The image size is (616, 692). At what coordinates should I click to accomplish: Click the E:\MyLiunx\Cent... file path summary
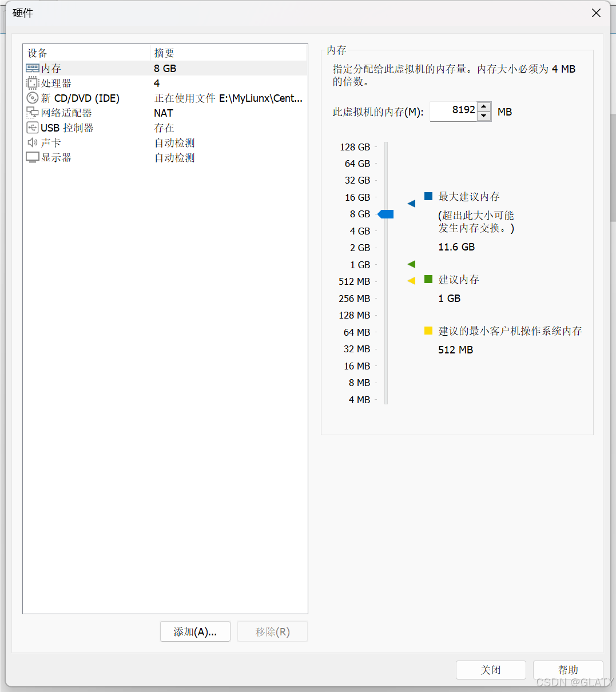pyautogui.click(x=229, y=98)
